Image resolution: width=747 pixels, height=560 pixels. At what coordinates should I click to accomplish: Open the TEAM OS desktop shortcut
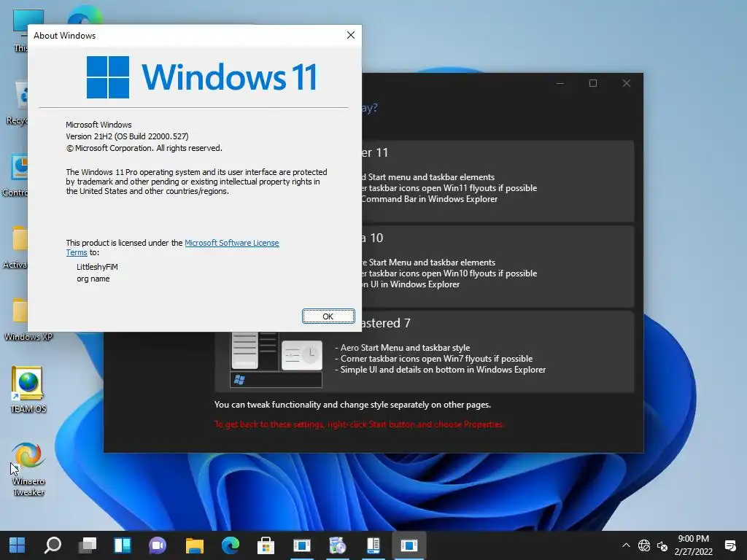coord(28,389)
